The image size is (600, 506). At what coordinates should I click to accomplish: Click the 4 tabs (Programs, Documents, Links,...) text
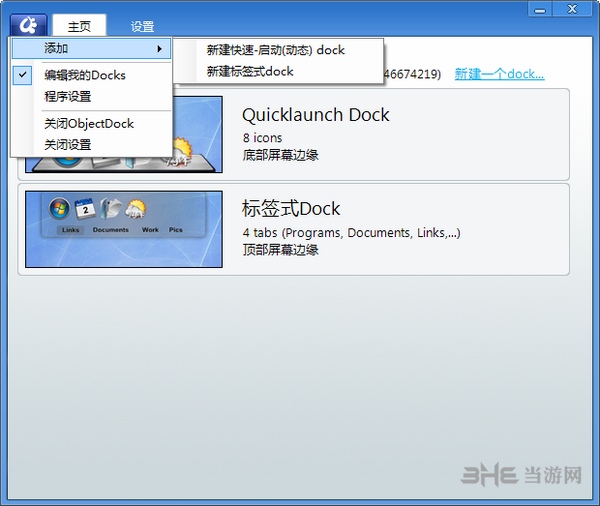tap(351, 232)
